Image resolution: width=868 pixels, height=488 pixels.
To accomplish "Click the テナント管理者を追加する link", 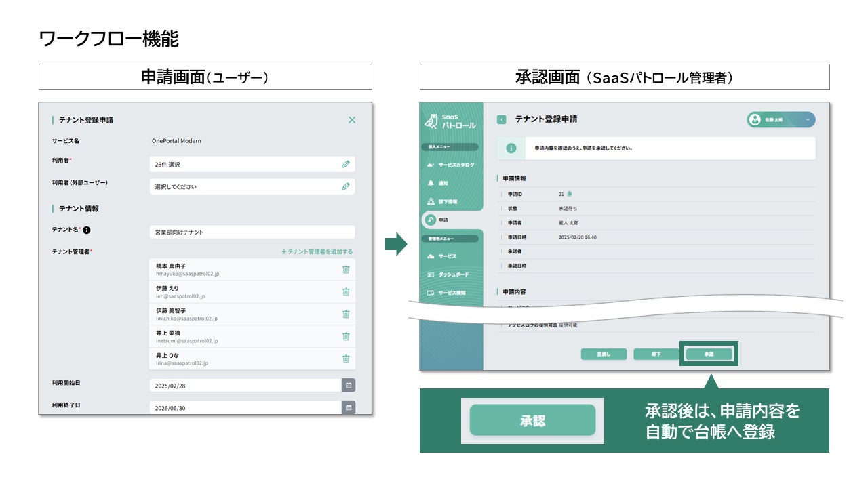I will pos(317,251).
